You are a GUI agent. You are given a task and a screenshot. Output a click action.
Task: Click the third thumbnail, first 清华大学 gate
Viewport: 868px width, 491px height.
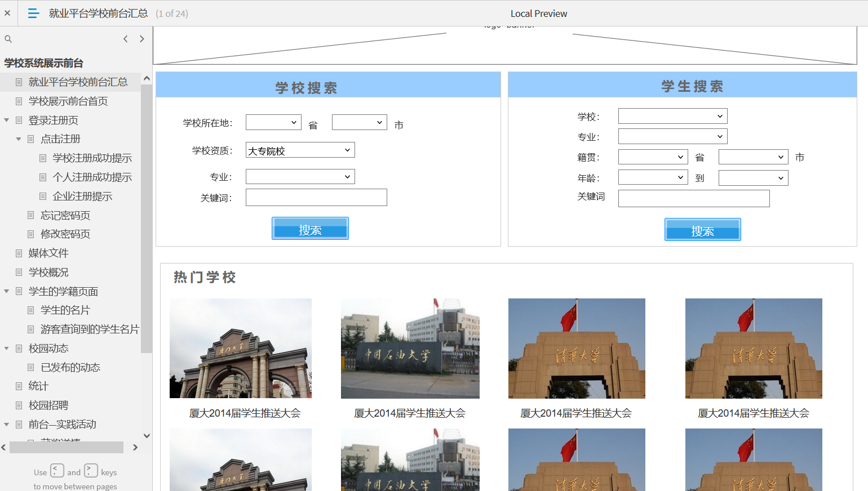click(x=577, y=349)
